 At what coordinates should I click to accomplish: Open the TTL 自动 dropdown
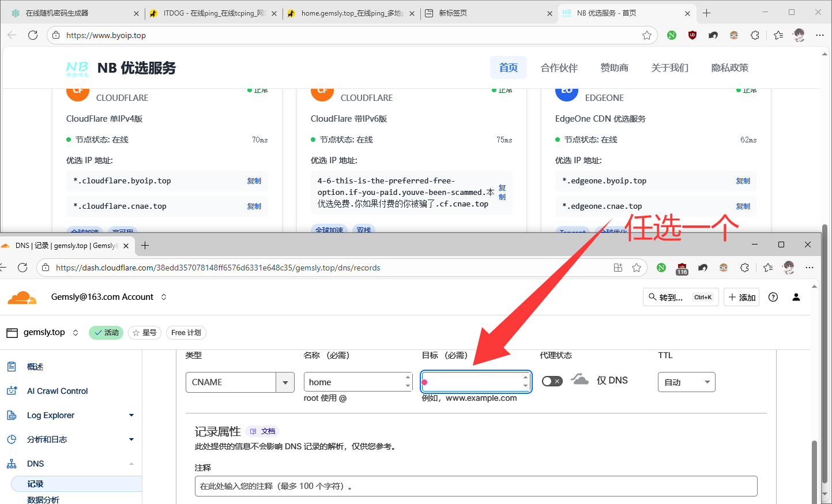point(686,382)
